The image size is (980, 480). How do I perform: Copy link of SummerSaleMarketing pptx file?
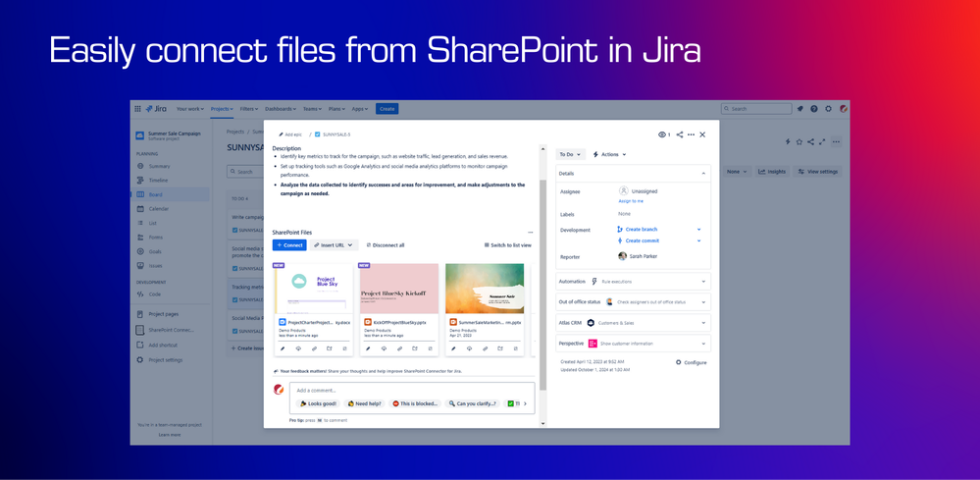pyautogui.click(x=485, y=348)
